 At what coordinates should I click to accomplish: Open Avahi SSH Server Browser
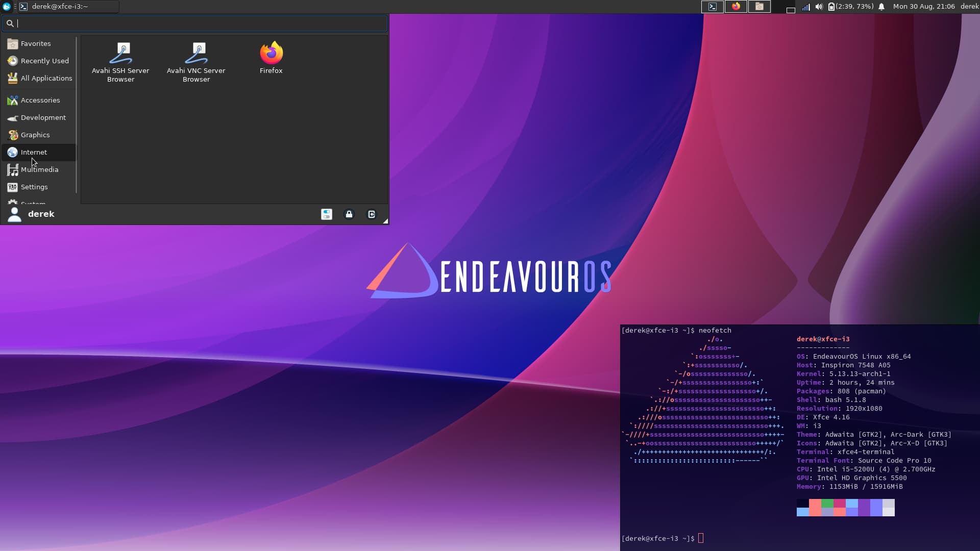(120, 62)
